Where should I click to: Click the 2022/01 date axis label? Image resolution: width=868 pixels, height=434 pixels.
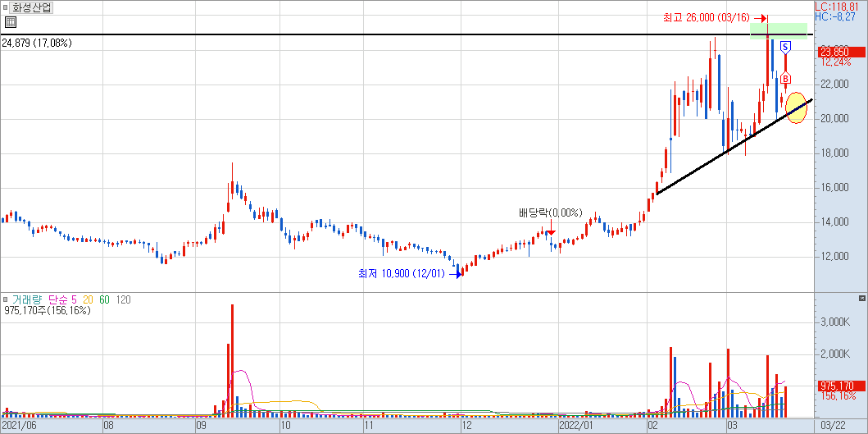pyautogui.click(x=575, y=426)
